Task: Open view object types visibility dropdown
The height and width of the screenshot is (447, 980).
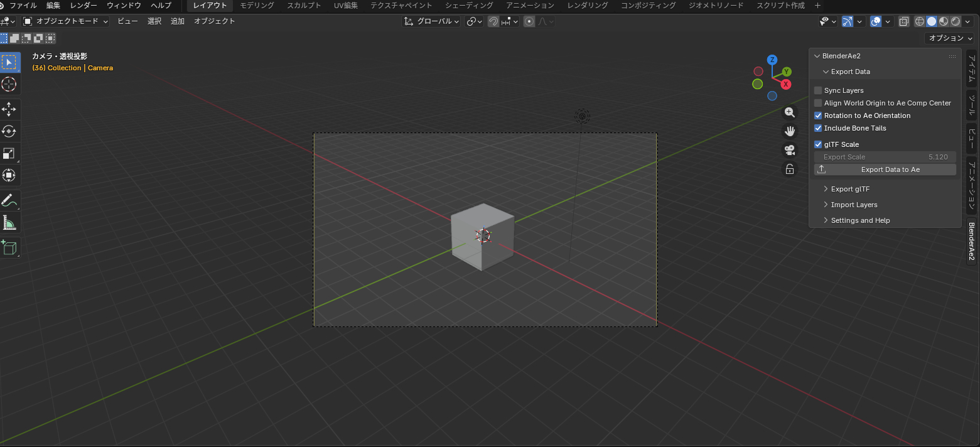Action: pyautogui.click(x=828, y=21)
